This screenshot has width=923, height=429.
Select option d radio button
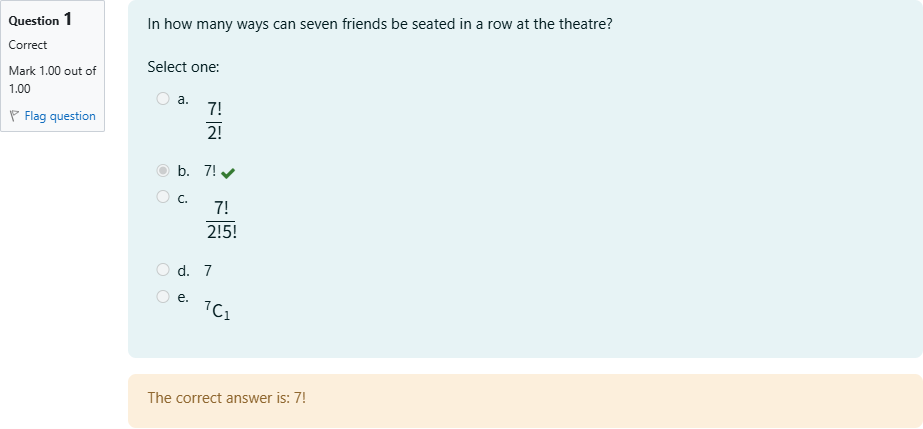(x=163, y=270)
